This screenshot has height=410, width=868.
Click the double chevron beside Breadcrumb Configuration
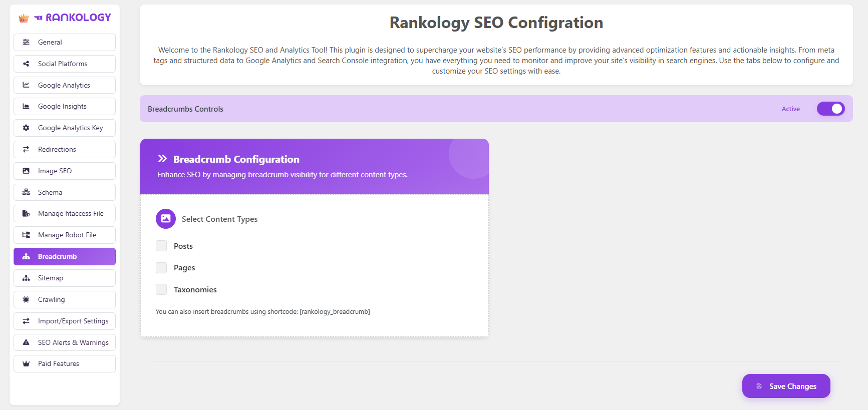[162, 159]
